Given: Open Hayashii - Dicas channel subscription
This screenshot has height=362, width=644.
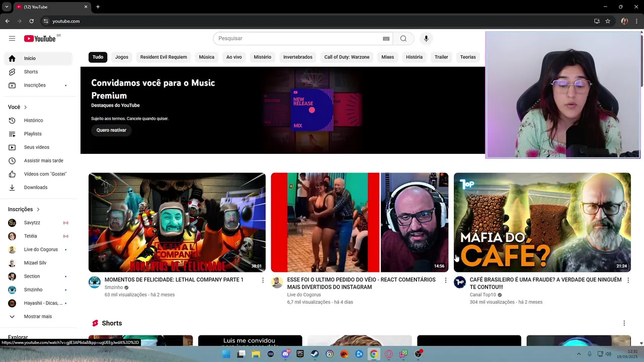Looking at the screenshot, I should (38, 303).
